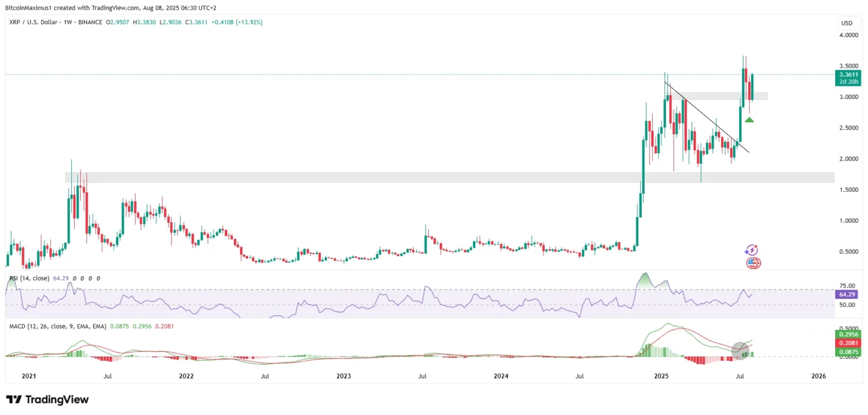This screenshot has height=415, width=868.
Task: Click the 2022 label on the time axis
Action: (x=186, y=375)
